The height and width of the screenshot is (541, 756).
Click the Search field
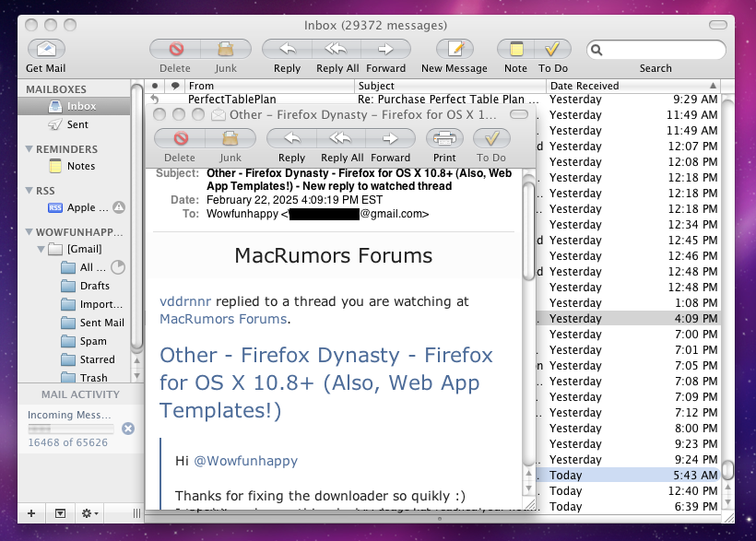(x=656, y=50)
